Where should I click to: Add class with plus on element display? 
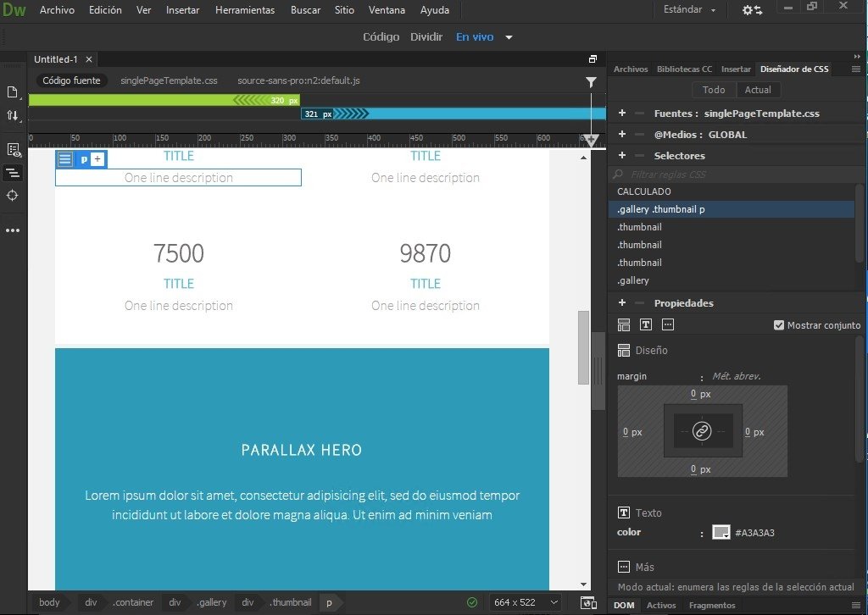97,159
